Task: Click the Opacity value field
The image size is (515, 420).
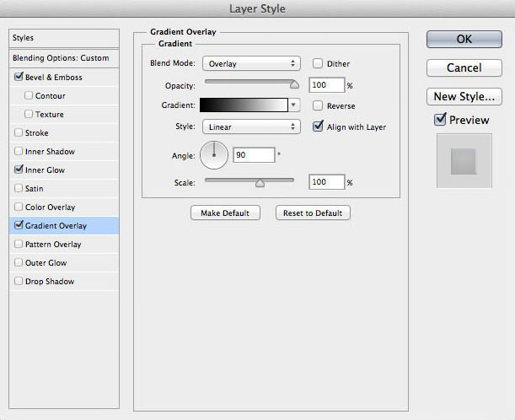Action: pyautogui.click(x=327, y=85)
